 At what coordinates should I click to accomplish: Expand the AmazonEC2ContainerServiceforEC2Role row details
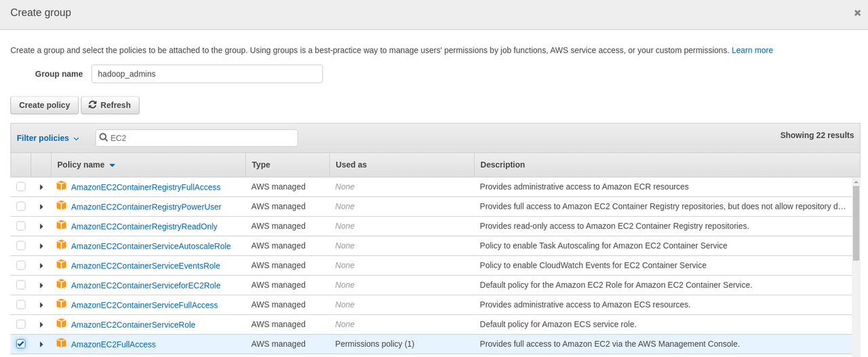point(41,285)
